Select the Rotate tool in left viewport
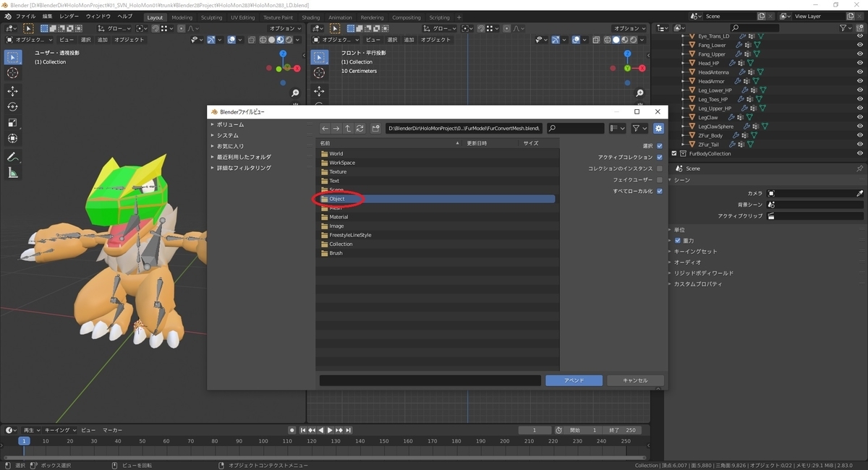 [x=12, y=106]
